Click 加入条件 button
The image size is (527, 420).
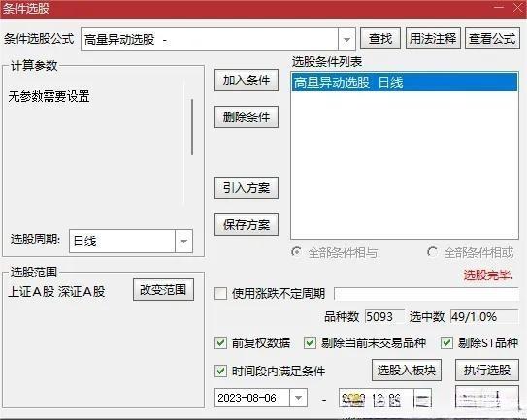click(247, 81)
